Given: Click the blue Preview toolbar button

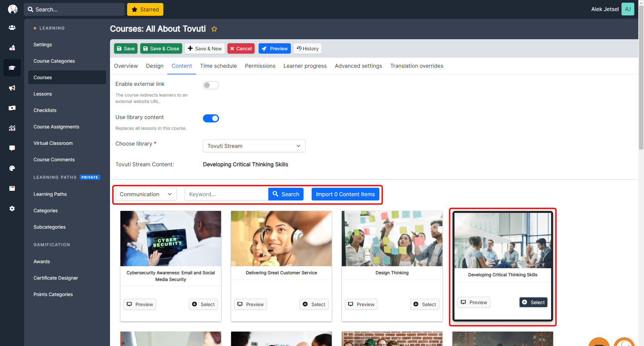Looking at the screenshot, I should 275,49.
